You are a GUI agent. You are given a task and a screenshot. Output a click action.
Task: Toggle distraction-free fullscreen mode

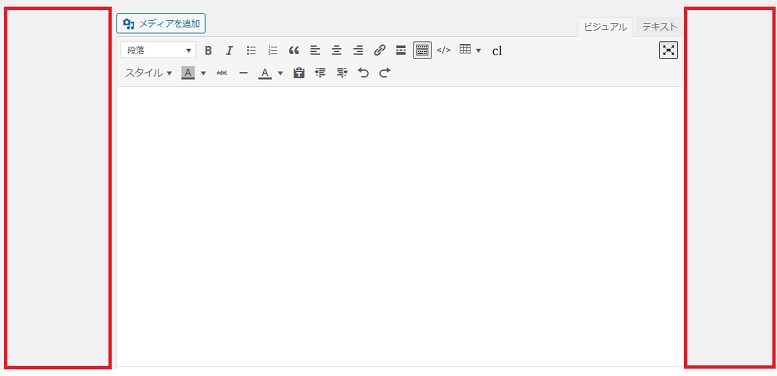pyautogui.click(x=668, y=50)
